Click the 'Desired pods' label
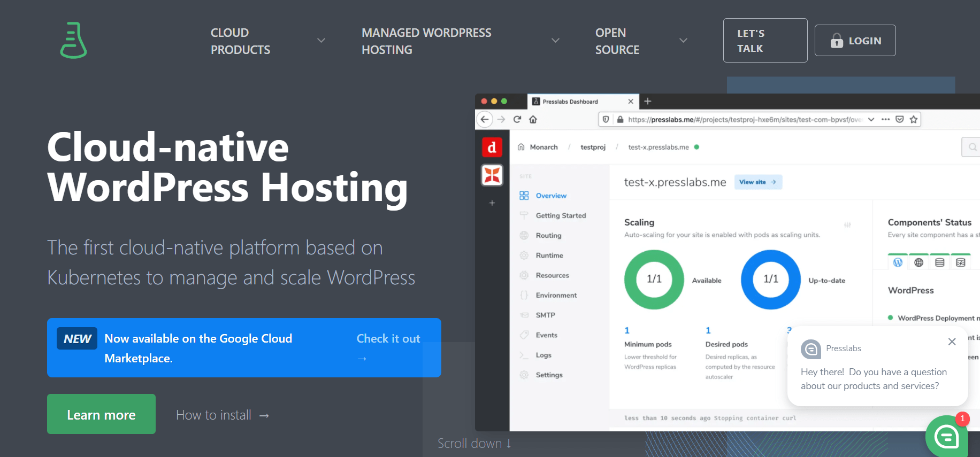This screenshot has width=980, height=457. [x=726, y=344]
